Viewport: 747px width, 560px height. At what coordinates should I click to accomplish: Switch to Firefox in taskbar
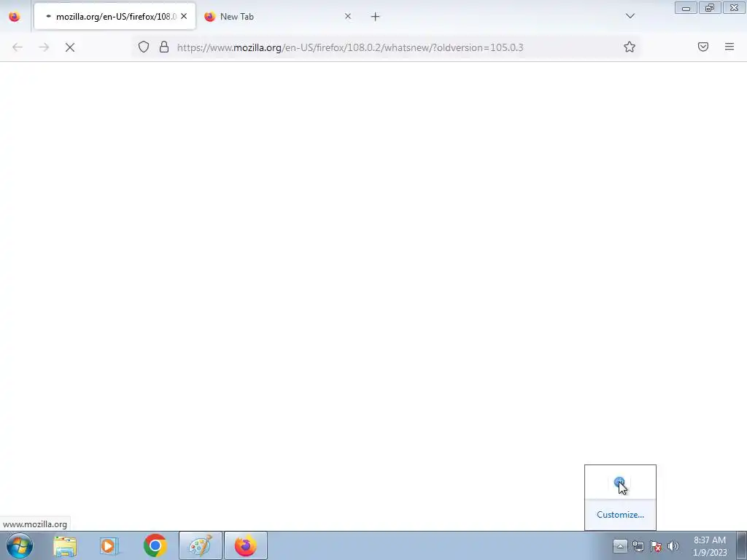pos(246,545)
